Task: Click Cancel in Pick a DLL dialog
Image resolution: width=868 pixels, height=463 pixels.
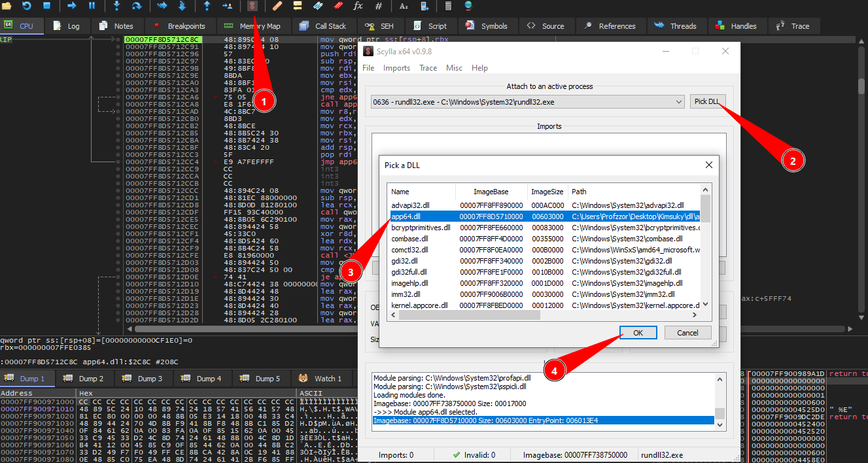Action: point(687,333)
